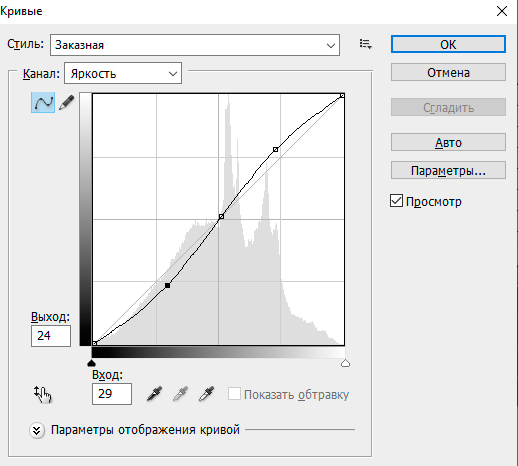Image resolution: width=518 pixels, height=466 pixels.
Task: Select the pencil draw curve tool
Action: 67,103
